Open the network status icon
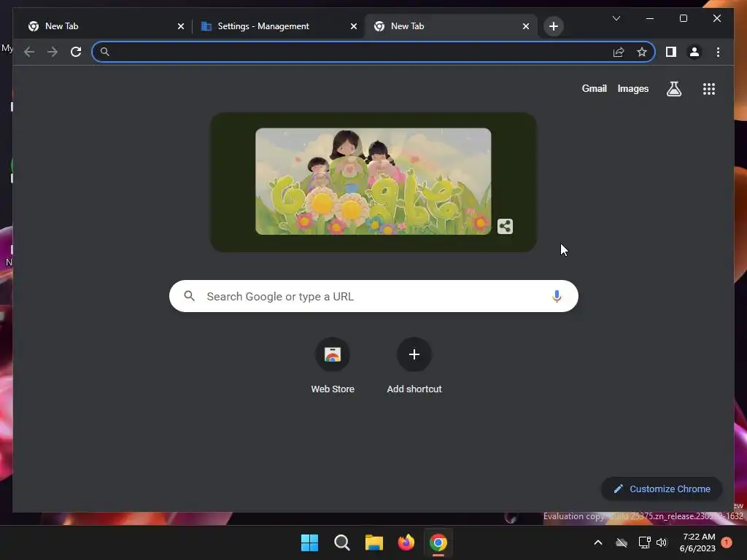Screen dimensions: 747x560 tap(644, 542)
